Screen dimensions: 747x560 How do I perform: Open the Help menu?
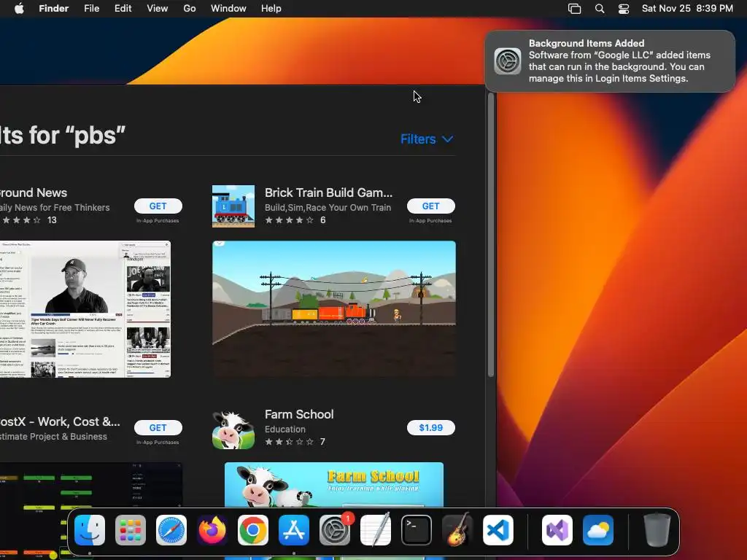click(x=271, y=9)
